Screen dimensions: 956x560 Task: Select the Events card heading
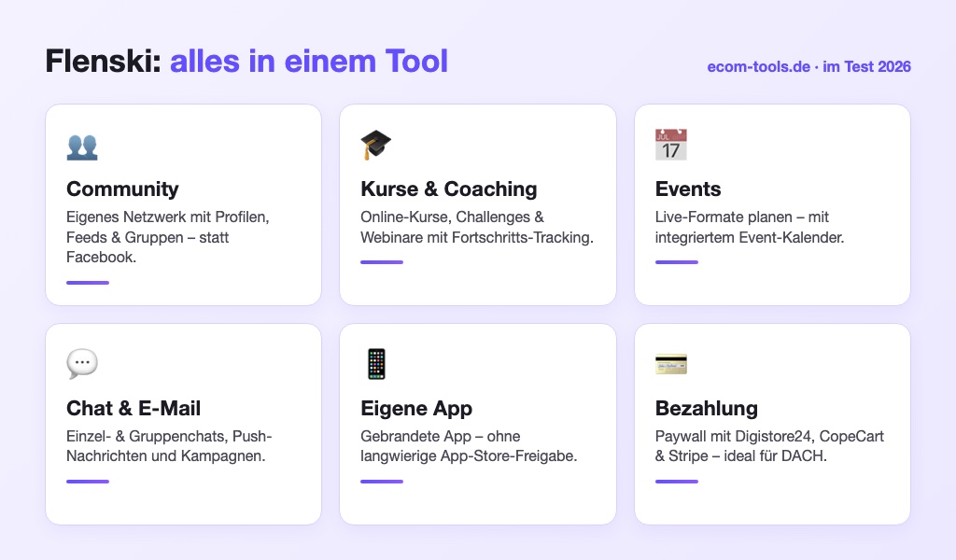(x=688, y=189)
